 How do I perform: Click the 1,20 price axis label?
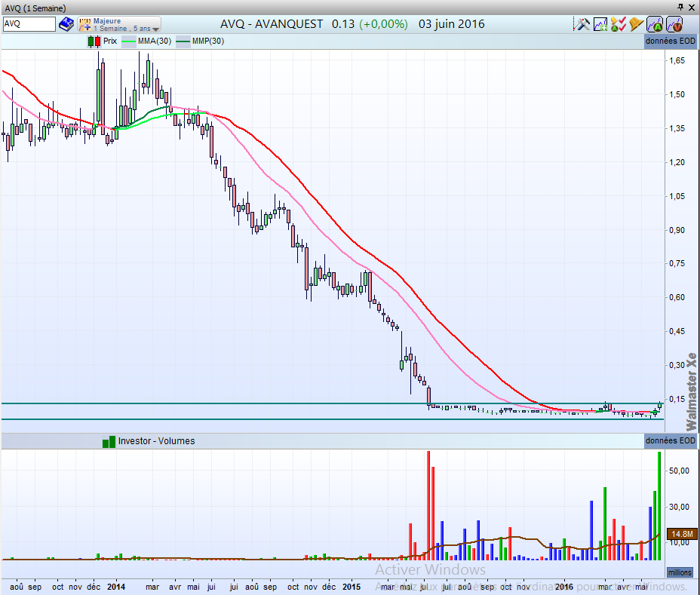[677, 162]
